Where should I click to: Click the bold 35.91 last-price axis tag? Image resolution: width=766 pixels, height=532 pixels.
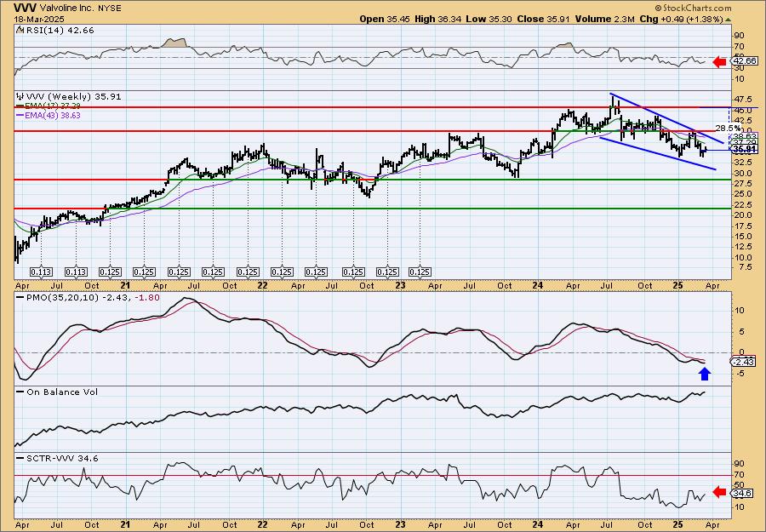746,150
